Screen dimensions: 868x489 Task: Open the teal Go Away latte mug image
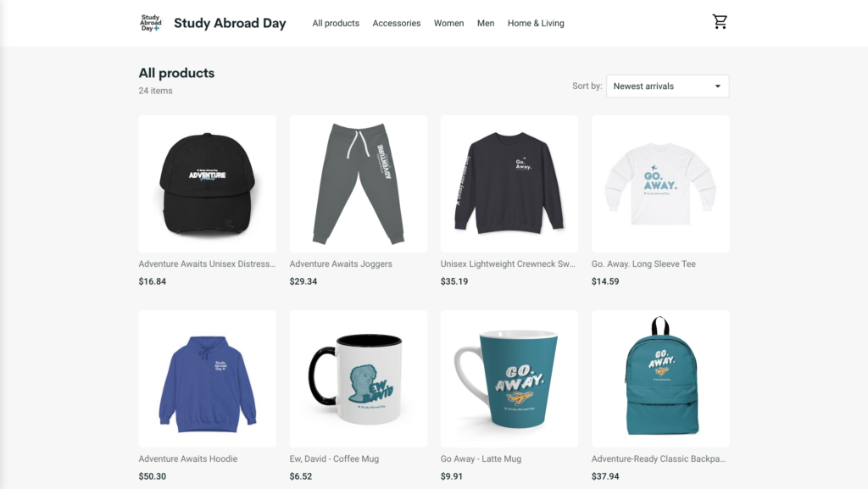[x=509, y=379]
